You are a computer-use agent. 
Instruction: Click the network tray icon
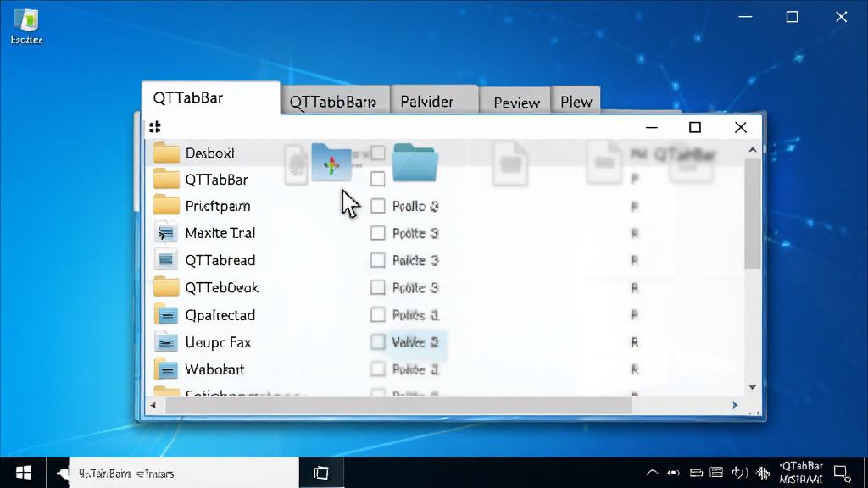tap(674, 473)
